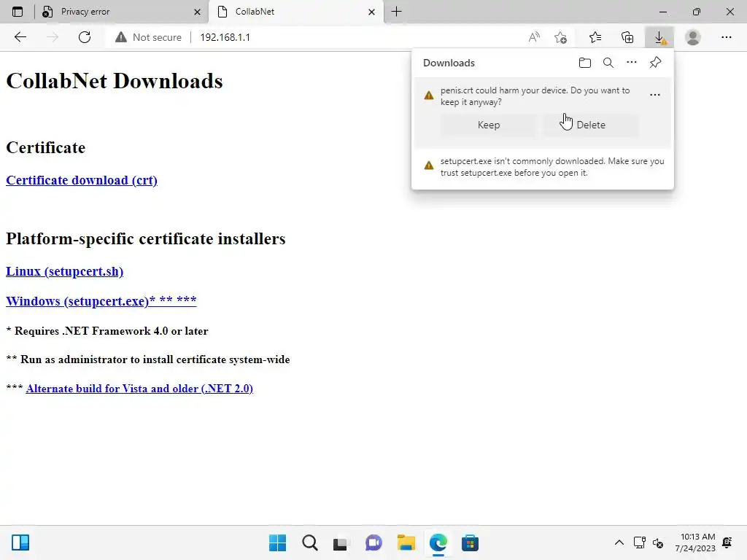
Task: Open File Explorer from taskbar
Action: (406, 542)
